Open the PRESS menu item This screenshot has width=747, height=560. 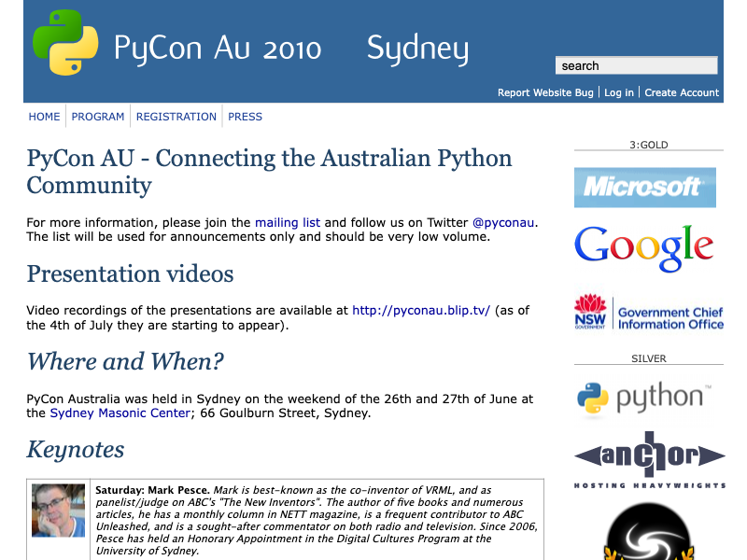click(245, 117)
